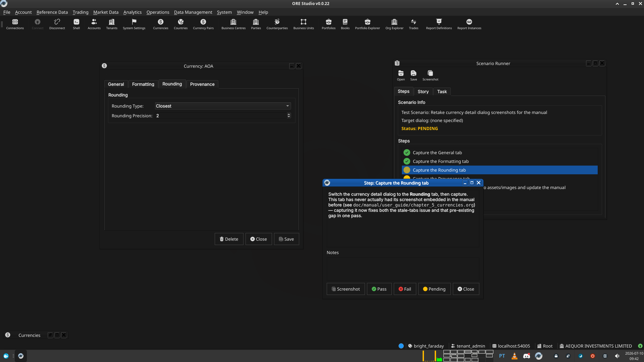Screen dimensions: 644x362
Task: Open Currency Pairs toolbar icon
Action: coord(203,24)
